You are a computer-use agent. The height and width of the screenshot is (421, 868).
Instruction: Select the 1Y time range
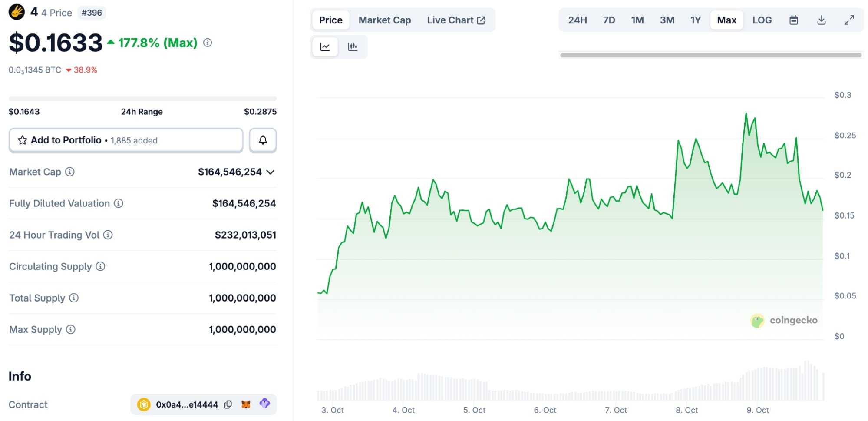(695, 20)
